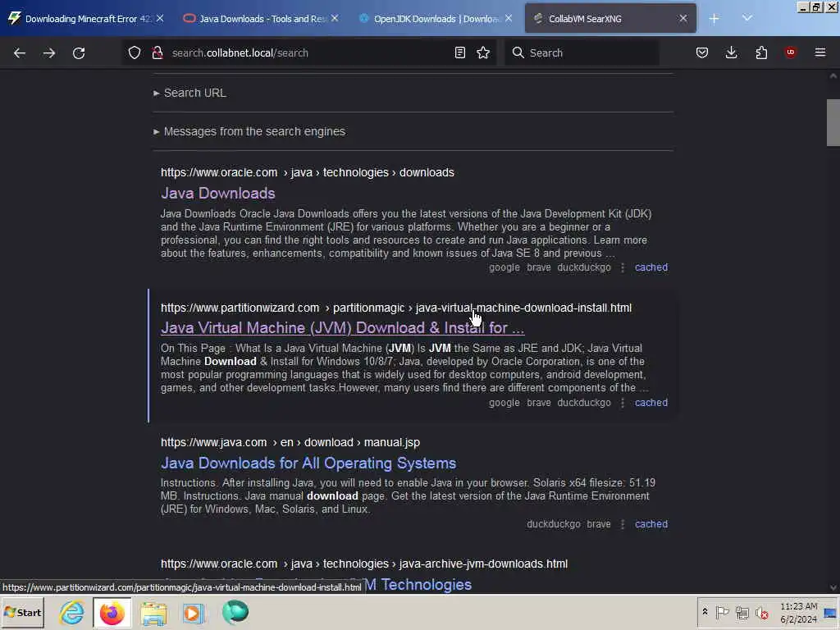Viewport: 840px width, 630px height.
Task: Click duckduckgo label under java.com result
Action: (554, 524)
